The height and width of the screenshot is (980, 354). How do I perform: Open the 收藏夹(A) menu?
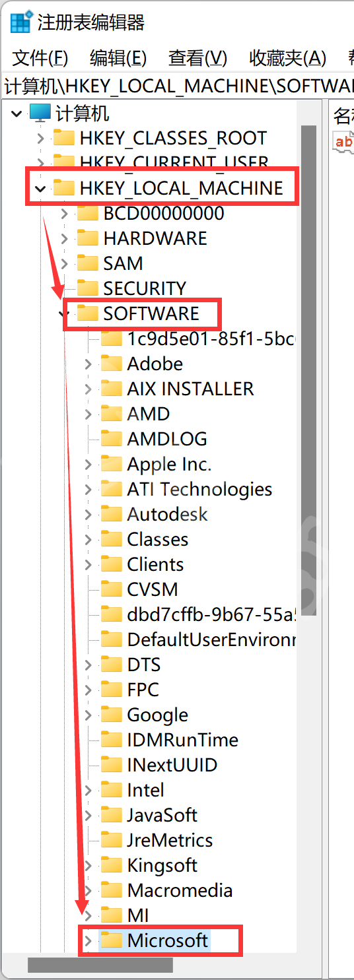(287, 58)
